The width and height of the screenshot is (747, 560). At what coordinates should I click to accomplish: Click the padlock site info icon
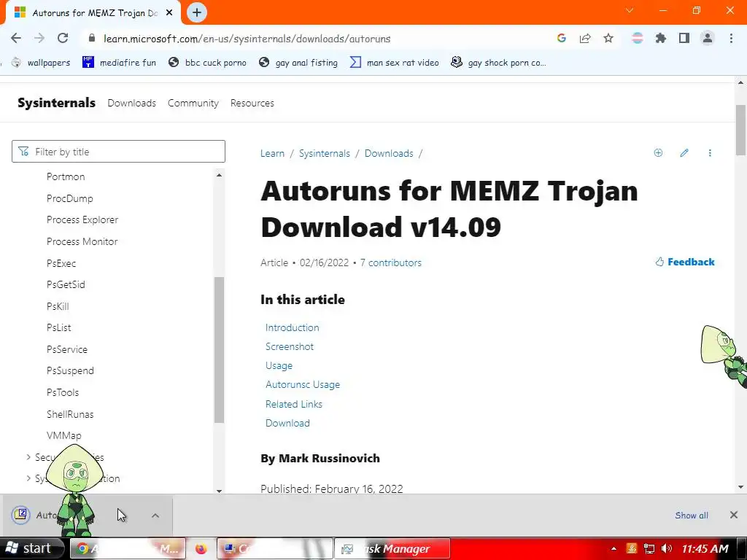click(92, 39)
